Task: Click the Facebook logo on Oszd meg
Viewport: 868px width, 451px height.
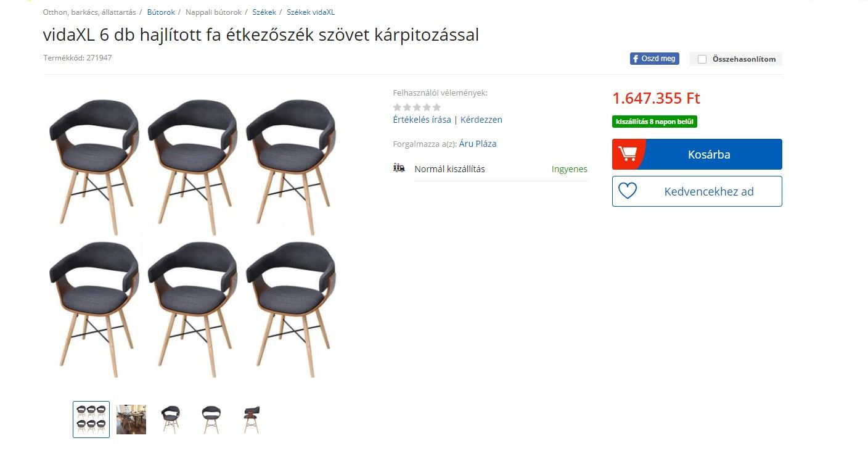Action: pyautogui.click(x=635, y=59)
